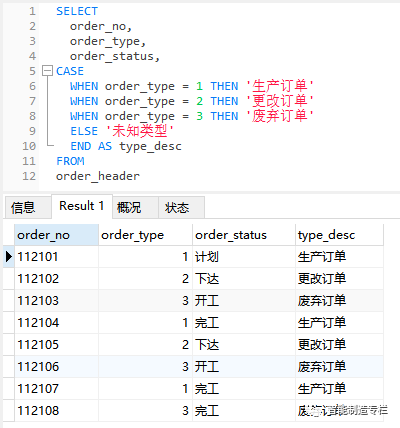Select the order_no column header
The height and width of the screenshot is (428, 400).
coord(56,235)
